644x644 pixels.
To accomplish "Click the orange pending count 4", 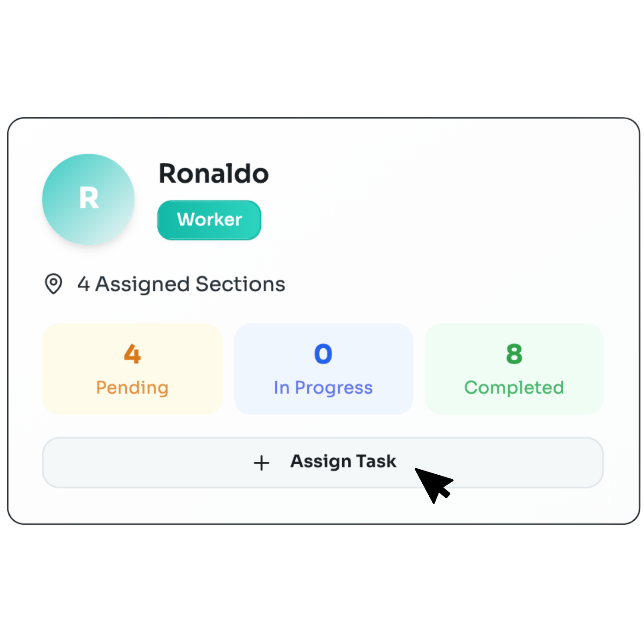I will [132, 354].
